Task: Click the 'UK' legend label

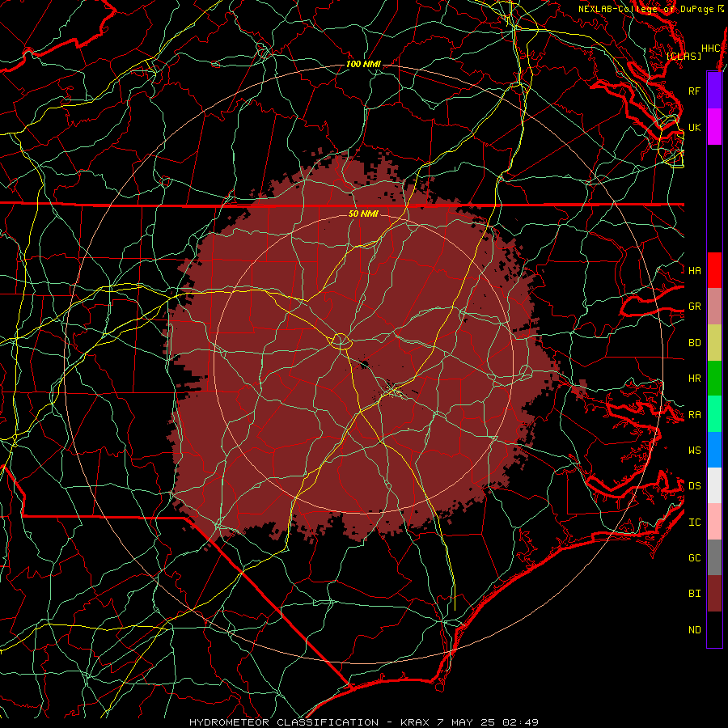Action: click(x=694, y=127)
